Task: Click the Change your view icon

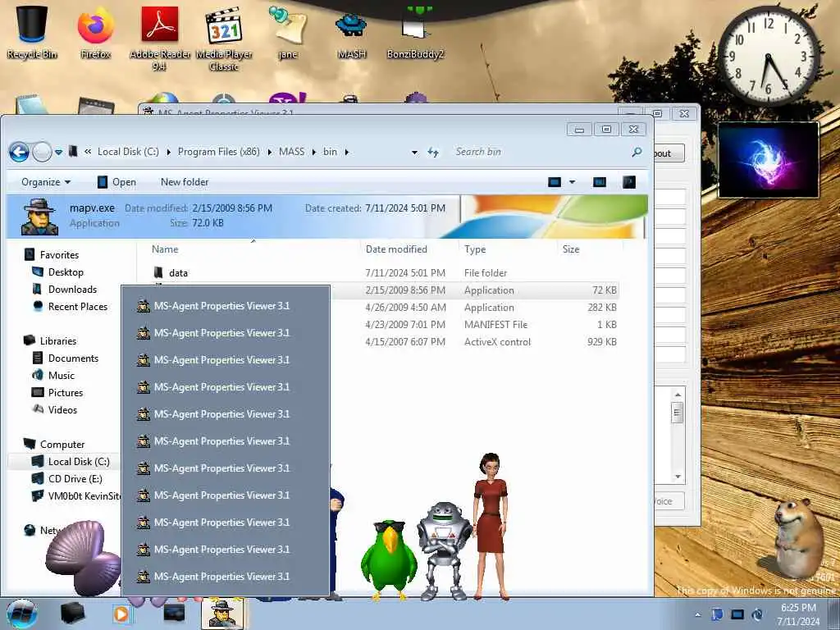Action: coord(555,182)
